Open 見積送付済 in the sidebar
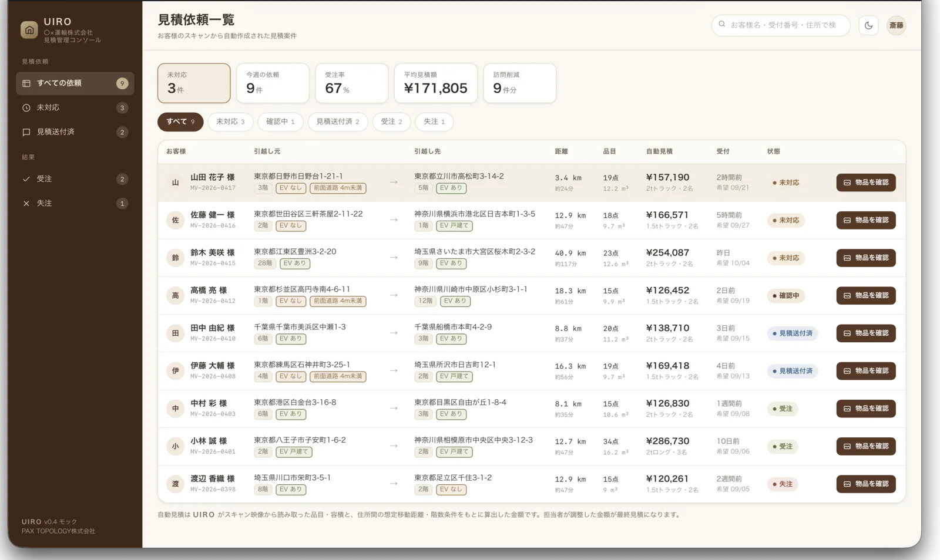940x560 pixels. point(75,132)
